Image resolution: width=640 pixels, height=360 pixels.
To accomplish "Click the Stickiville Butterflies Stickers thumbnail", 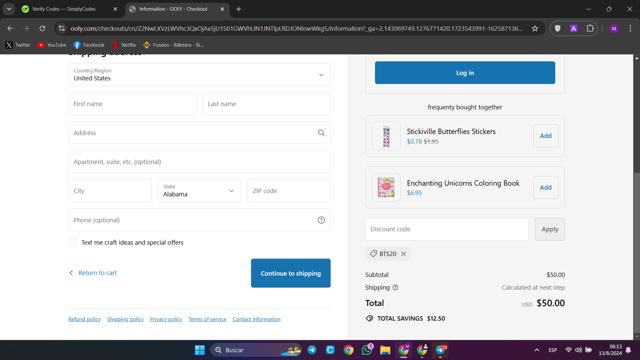I will (386, 136).
